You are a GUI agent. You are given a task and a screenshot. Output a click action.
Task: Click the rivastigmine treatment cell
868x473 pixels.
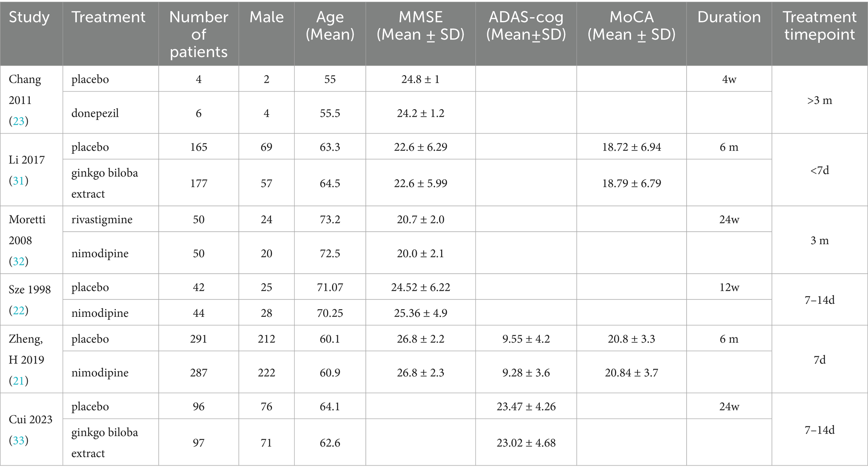[x=102, y=220]
